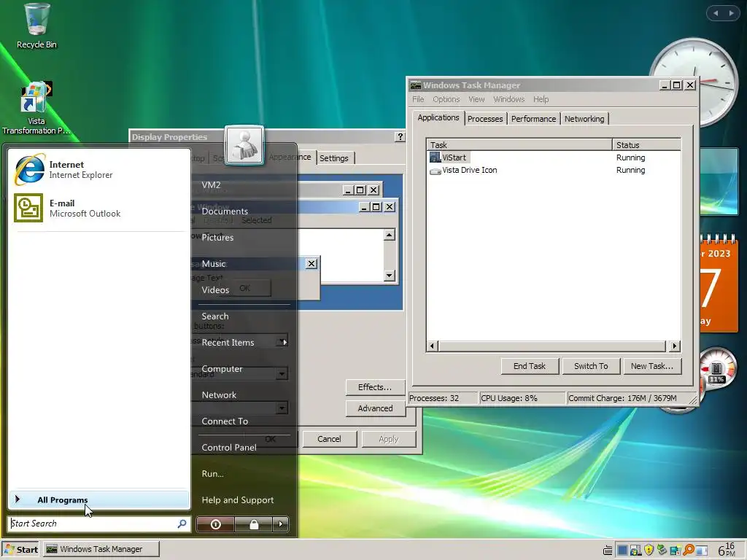
Task: Open Vista Transformation Pack desktop shortcut
Action: pos(36,108)
